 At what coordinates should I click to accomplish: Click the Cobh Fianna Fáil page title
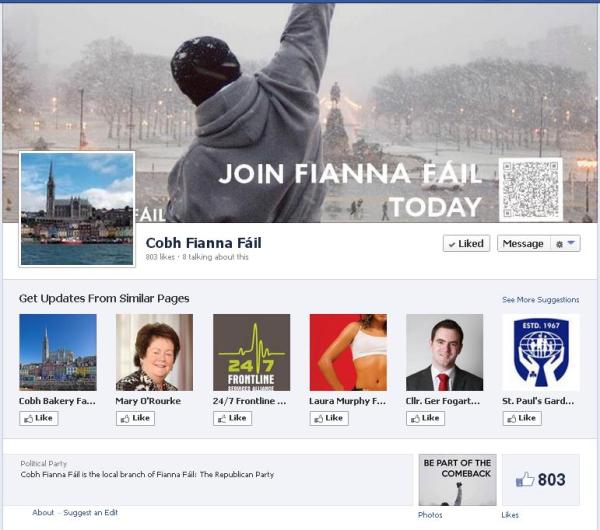[x=204, y=243]
